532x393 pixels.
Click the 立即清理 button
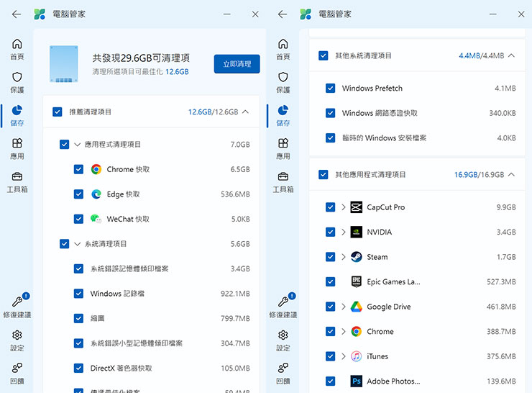coord(237,64)
